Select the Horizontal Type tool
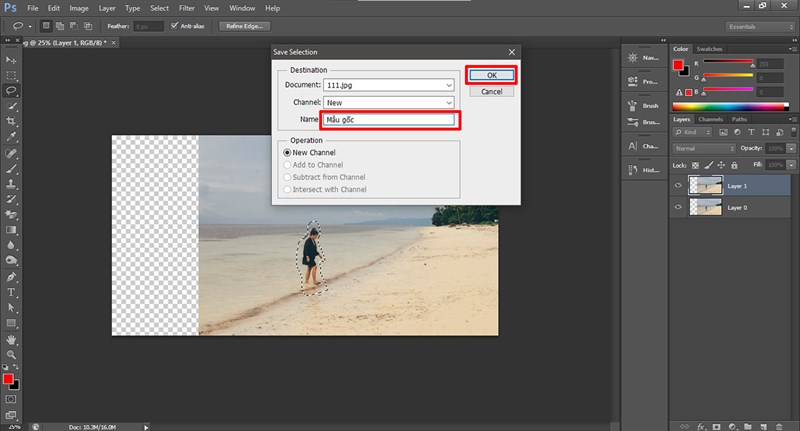This screenshot has height=431, width=800. coord(11,292)
